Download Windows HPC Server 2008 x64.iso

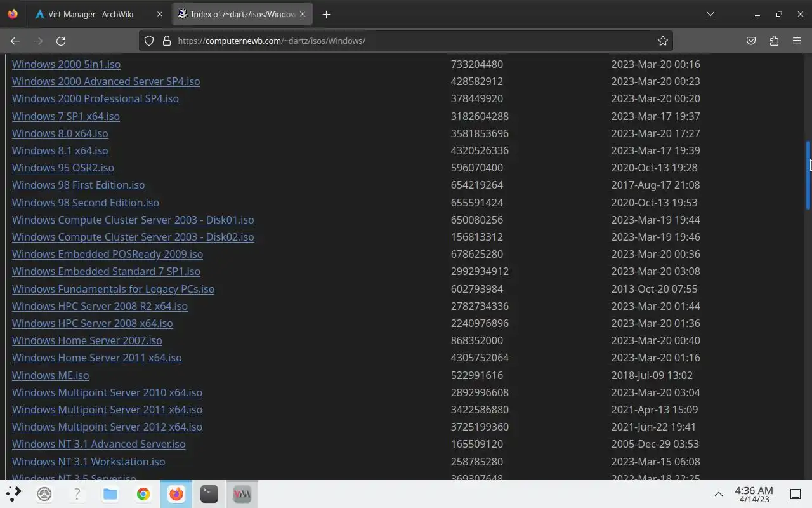[93, 323]
